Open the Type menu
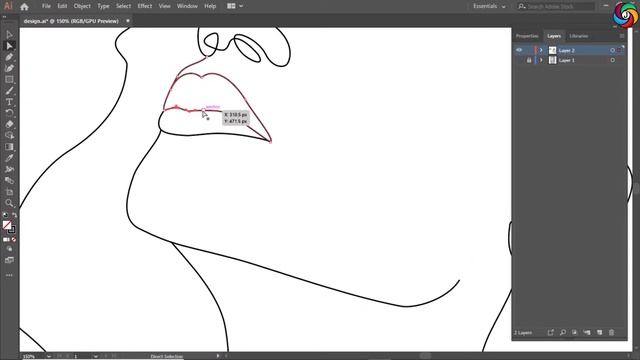 tap(103, 6)
